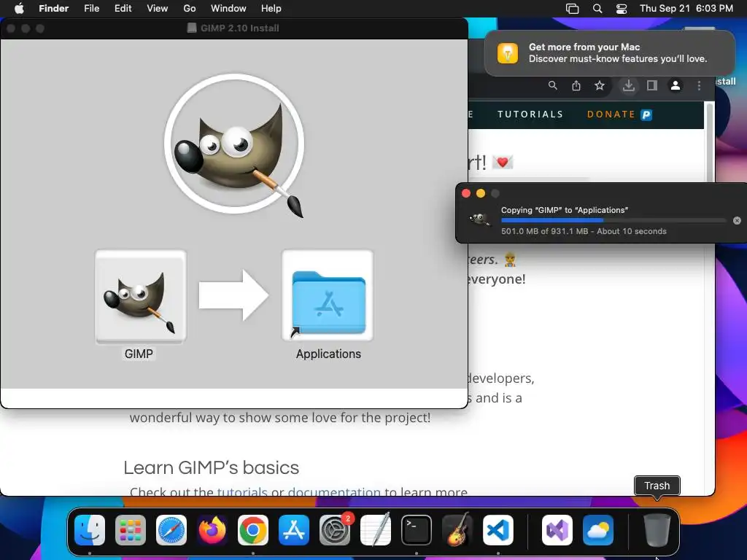
Task: Switch to Google Chrome in the Dock
Action: [253, 530]
